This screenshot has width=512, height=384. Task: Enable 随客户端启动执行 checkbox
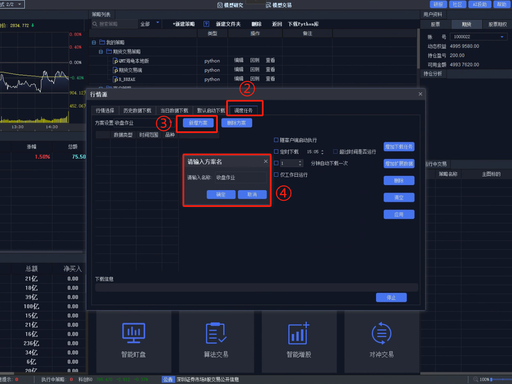276,140
